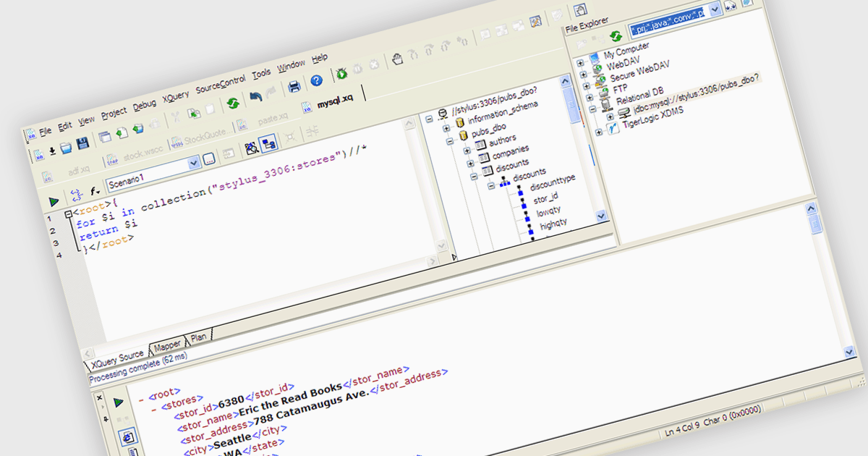
Task: Collapse the pubs_dbo database node
Action: pos(450,142)
